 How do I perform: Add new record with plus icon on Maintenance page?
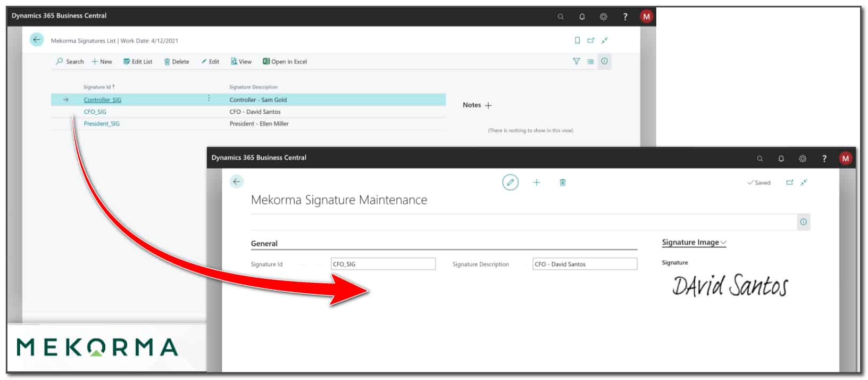point(536,183)
